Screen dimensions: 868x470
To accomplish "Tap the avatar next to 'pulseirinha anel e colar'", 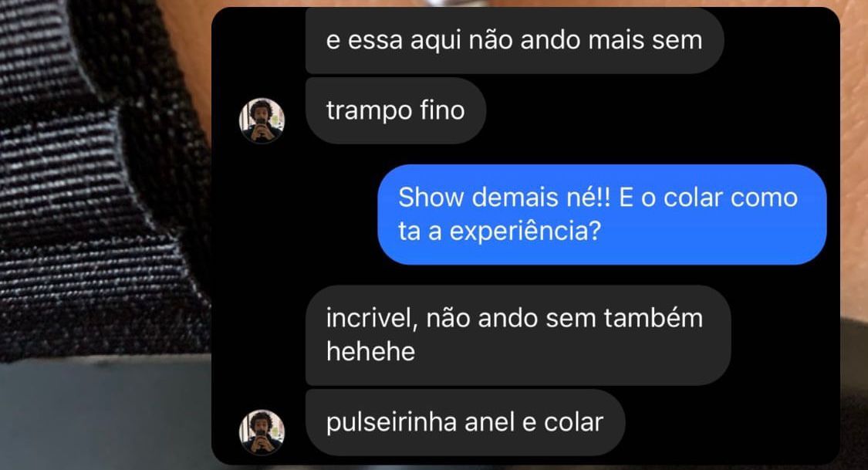I will (x=262, y=432).
